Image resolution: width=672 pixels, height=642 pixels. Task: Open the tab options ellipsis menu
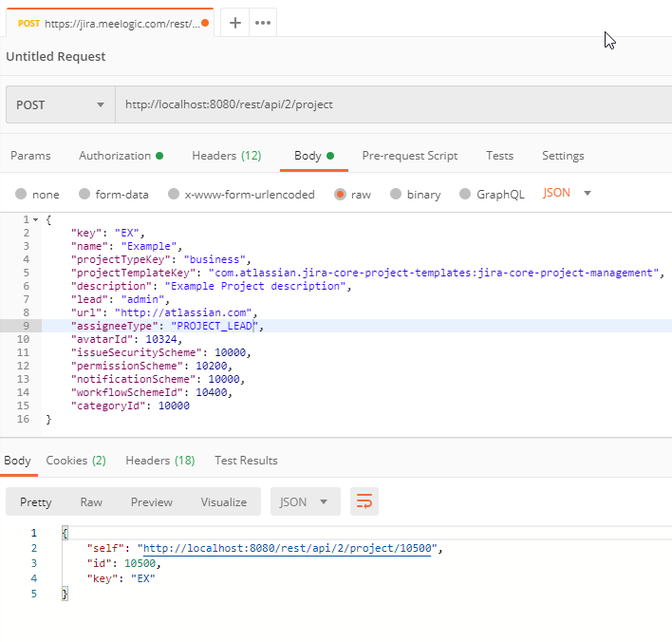click(263, 23)
